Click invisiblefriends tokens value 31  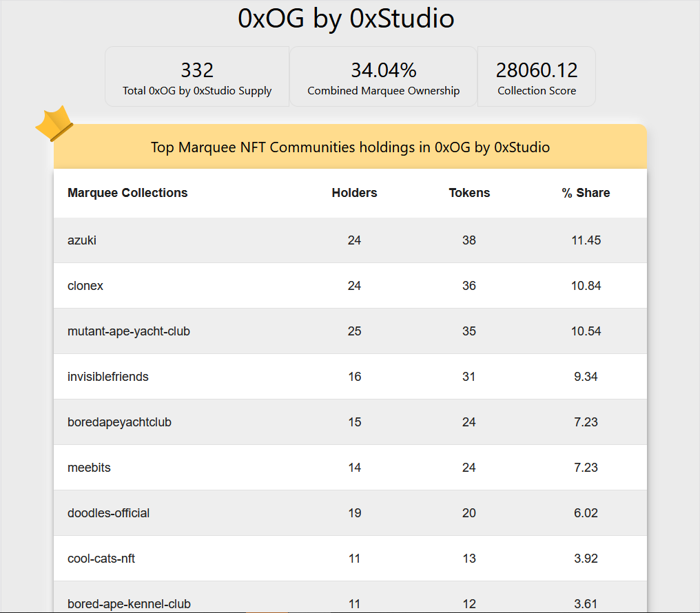469,377
